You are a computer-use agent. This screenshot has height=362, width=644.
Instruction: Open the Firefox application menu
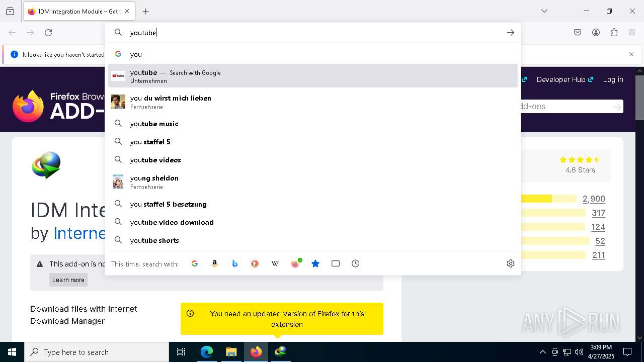pyautogui.click(x=632, y=33)
